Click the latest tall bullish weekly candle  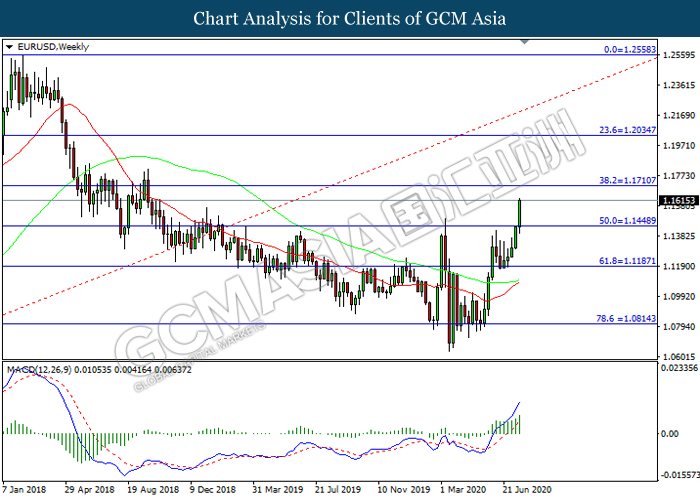click(x=520, y=213)
